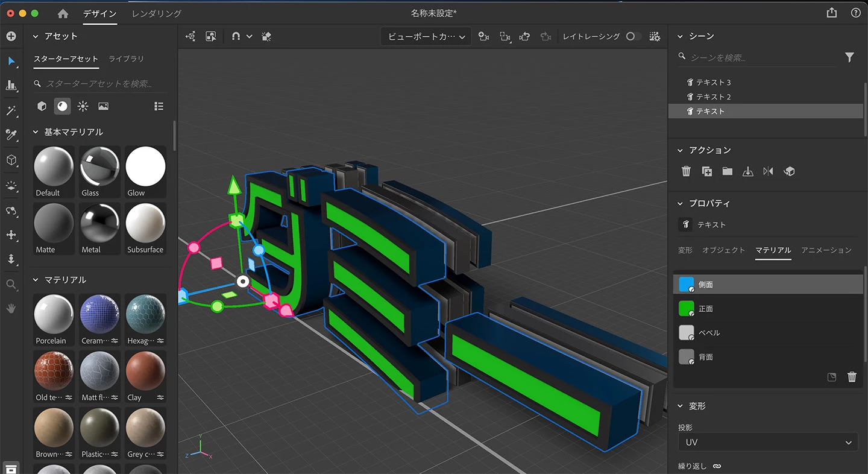Select テキスト 2 in the scene list
The image size is (868, 474).
[766, 96]
